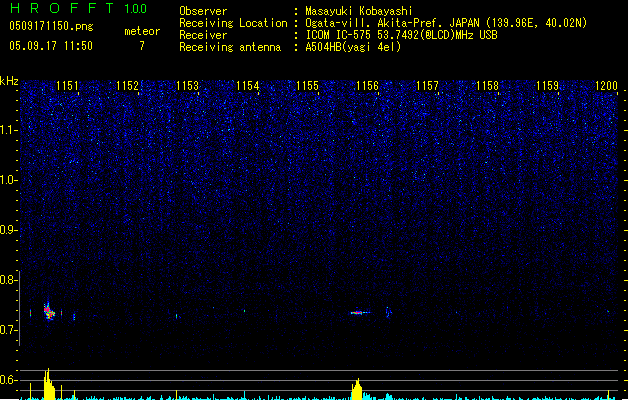Click the yellow power peak near 1156
This screenshot has width=629, height=400.
357,389
